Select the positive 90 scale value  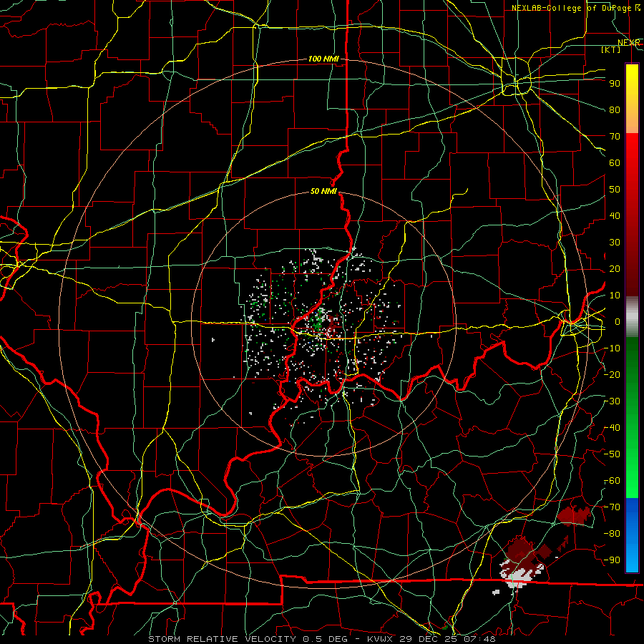[615, 84]
